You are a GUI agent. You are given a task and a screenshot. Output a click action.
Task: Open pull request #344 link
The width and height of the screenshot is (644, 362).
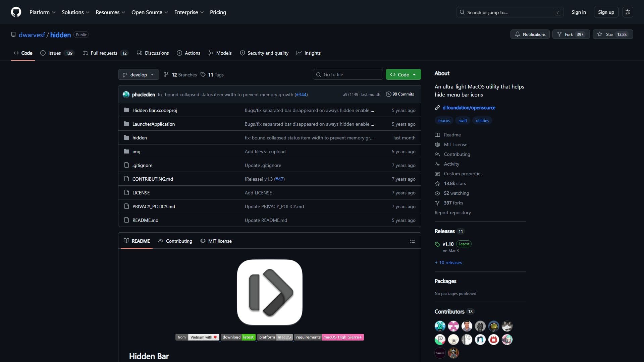click(301, 95)
